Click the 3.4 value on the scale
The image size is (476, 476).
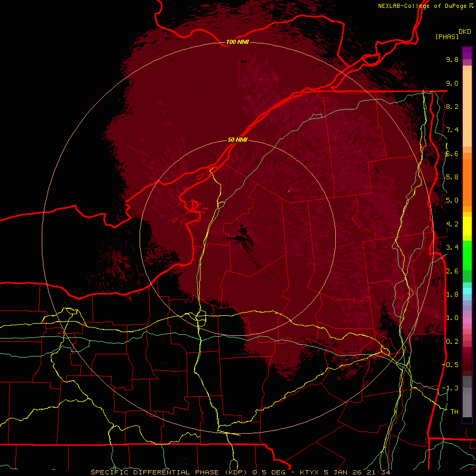452,248
